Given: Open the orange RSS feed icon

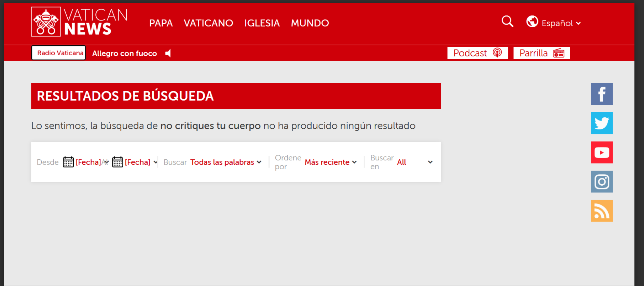Looking at the screenshot, I should pyautogui.click(x=602, y=211).
